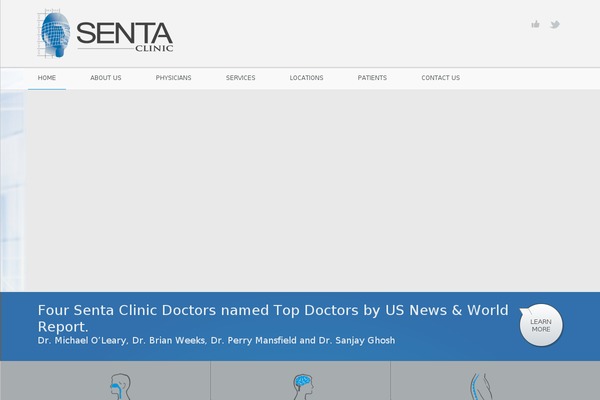This screenshot has height=400, width=600.
Task: Go to the Home menu item
Action: pos(47,78)
